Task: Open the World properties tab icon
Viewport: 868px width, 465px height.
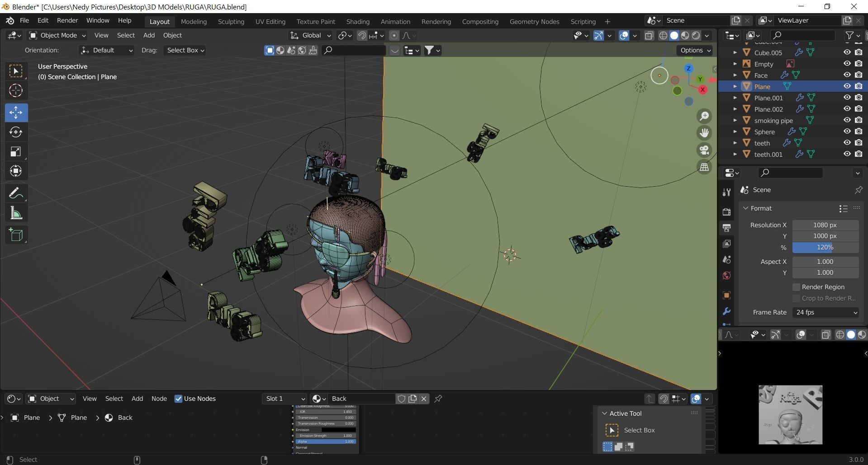Action: 726,276
